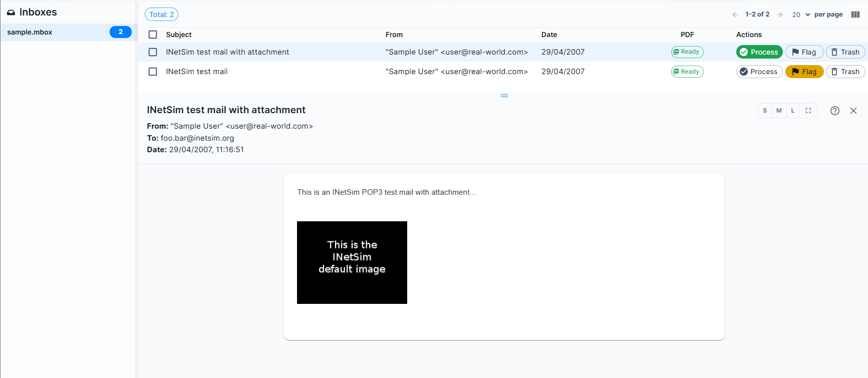This screenshot has height=378, width=868.
Task: Go to next page arrow
Action: (x=780, y=15)
